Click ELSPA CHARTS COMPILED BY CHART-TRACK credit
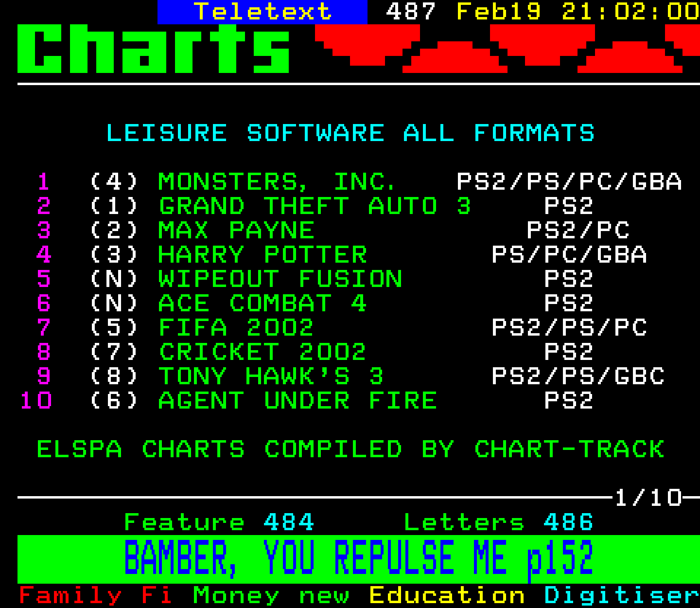The width and height of the screenshot is (700, 608). click(350, 449)
